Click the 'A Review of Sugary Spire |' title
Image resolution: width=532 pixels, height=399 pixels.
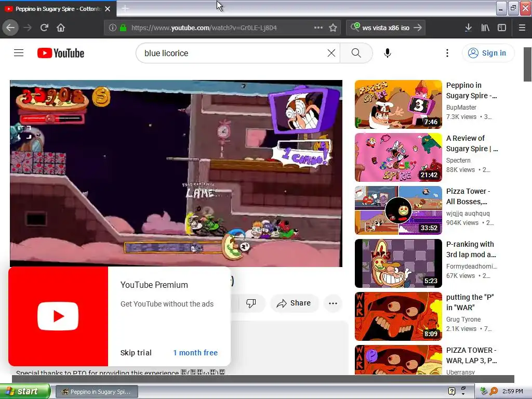point(472,143)
